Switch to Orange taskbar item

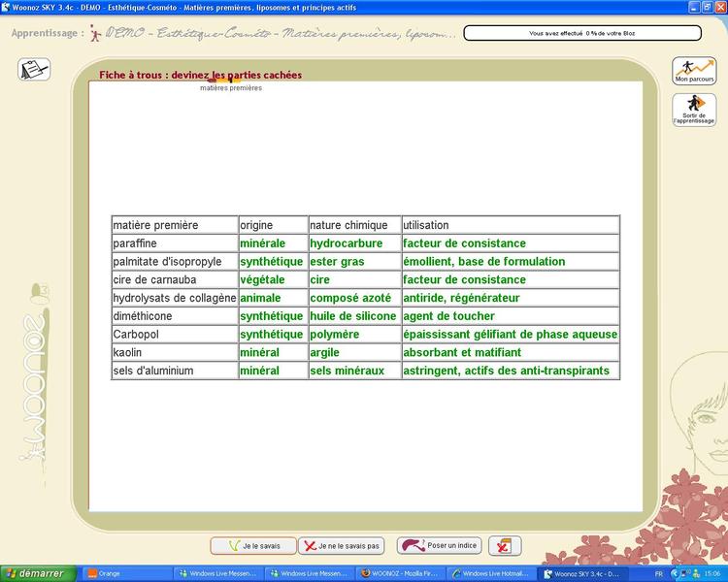coord(126,573)
